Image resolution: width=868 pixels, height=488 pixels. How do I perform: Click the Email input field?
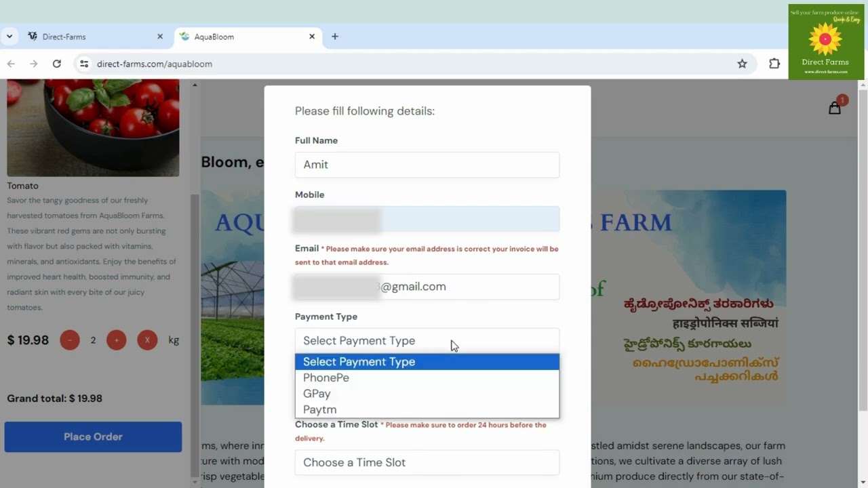[427, 287]
